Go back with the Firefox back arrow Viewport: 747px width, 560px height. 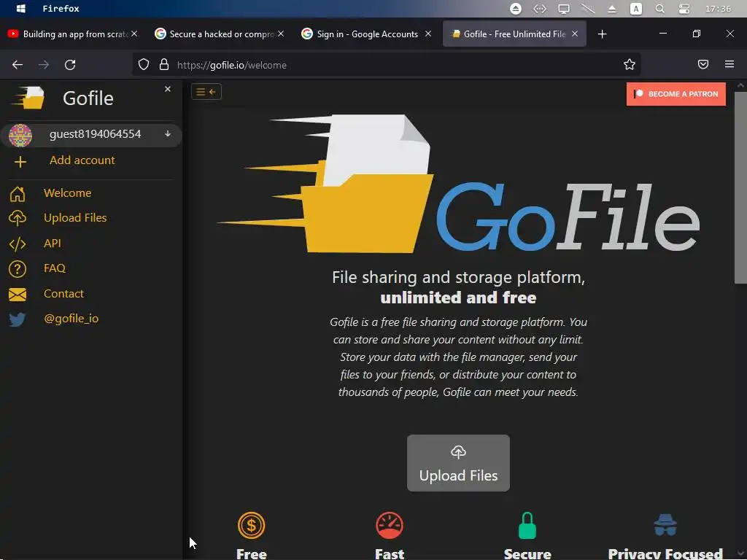[x=18, y=65]
